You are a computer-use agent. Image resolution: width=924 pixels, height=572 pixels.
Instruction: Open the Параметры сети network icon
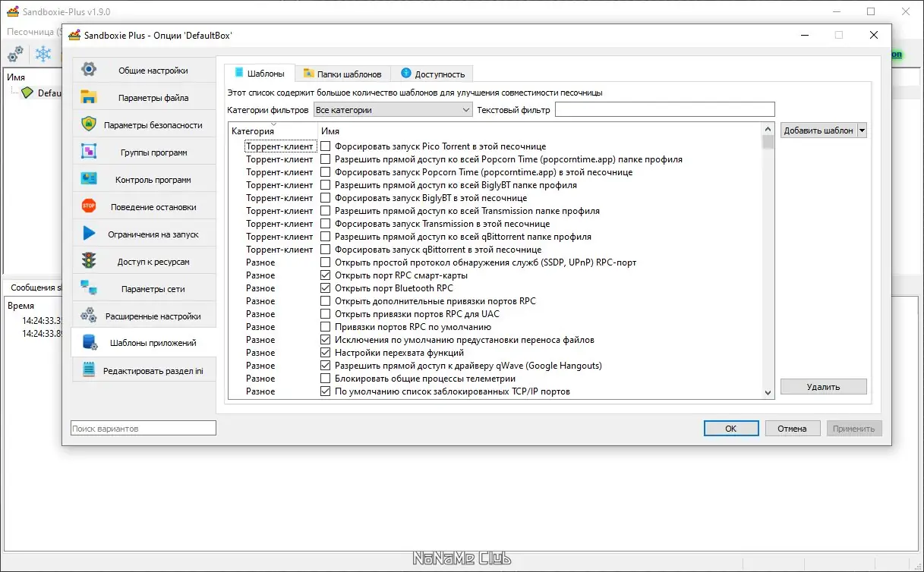89,288
